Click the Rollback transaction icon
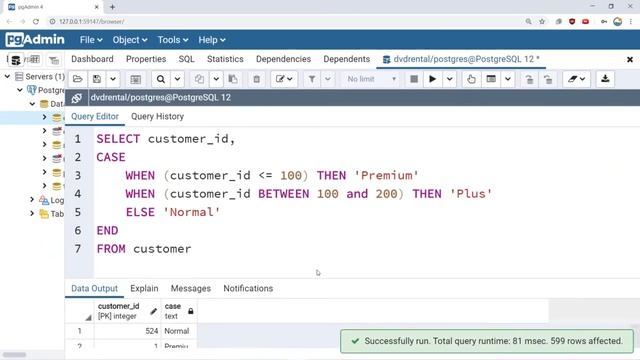 click(x=548, y=79)
